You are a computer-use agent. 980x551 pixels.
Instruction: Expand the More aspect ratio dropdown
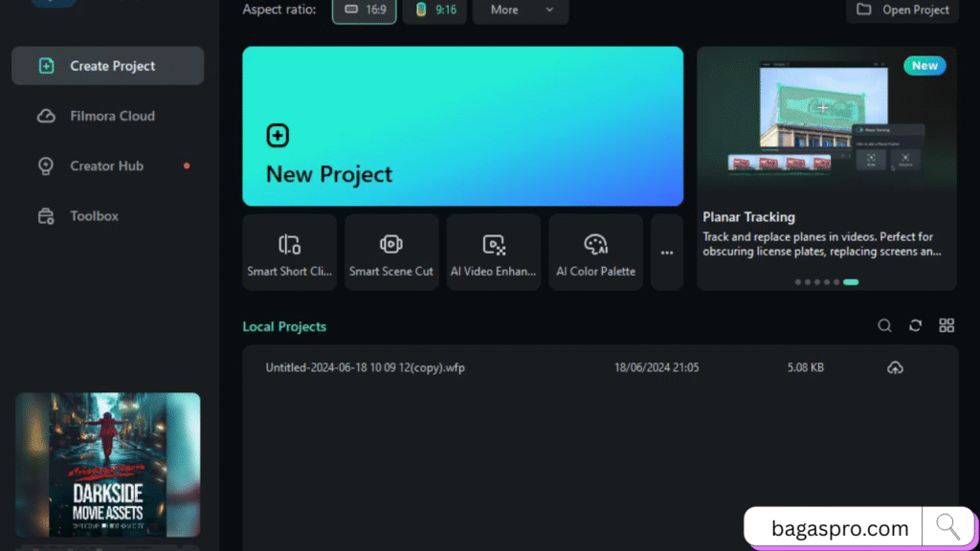tap(521, 10)
